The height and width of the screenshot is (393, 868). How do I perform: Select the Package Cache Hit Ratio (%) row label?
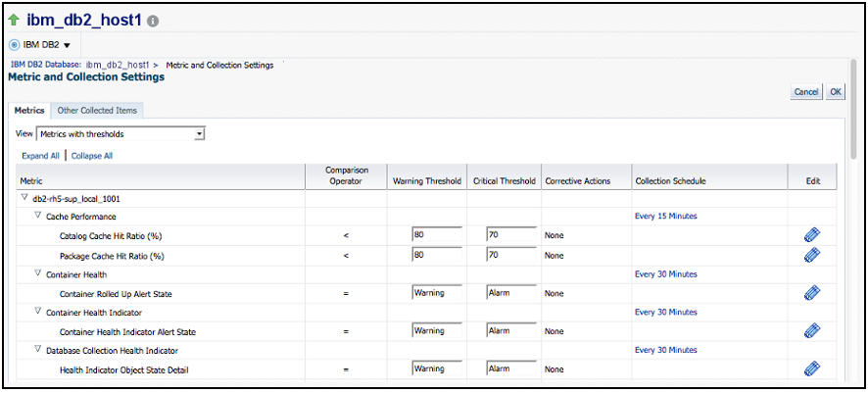click(x=112, y=256)
